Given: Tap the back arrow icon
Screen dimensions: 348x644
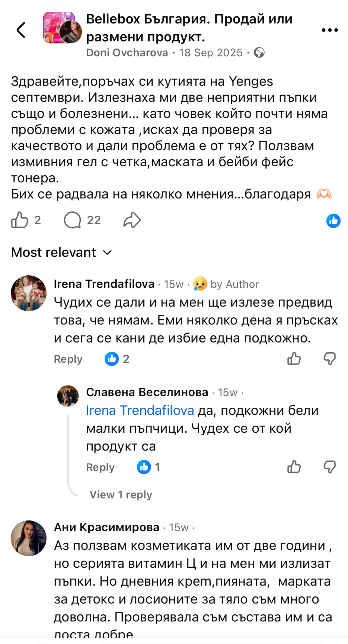Looking at the screenshot, I should (21, 30).
